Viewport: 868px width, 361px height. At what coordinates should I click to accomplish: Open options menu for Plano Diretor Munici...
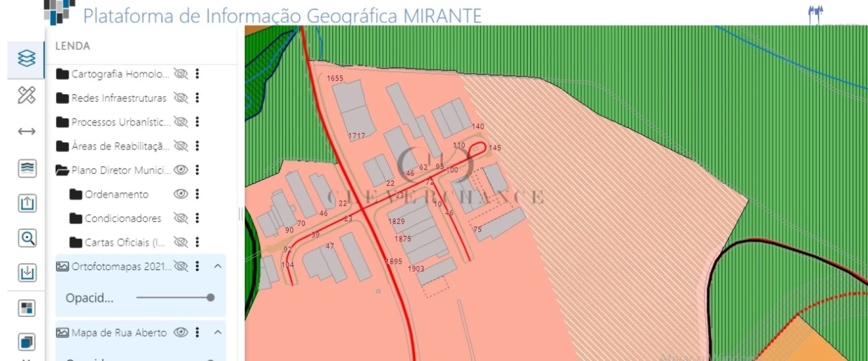click(197, 169)
